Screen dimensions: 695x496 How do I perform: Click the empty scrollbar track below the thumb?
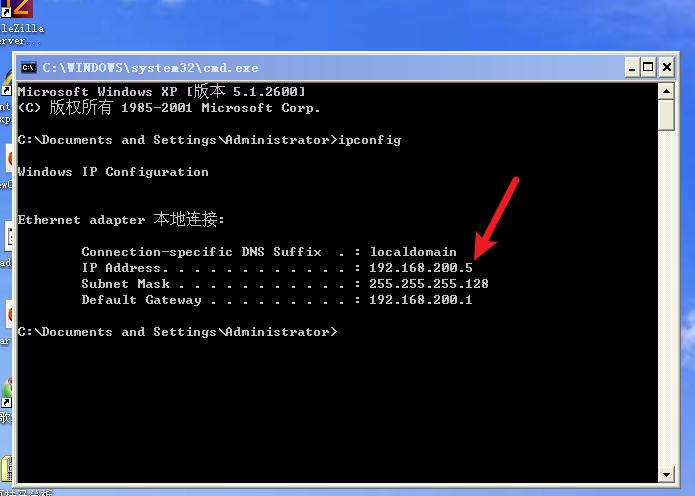(666, 298)
